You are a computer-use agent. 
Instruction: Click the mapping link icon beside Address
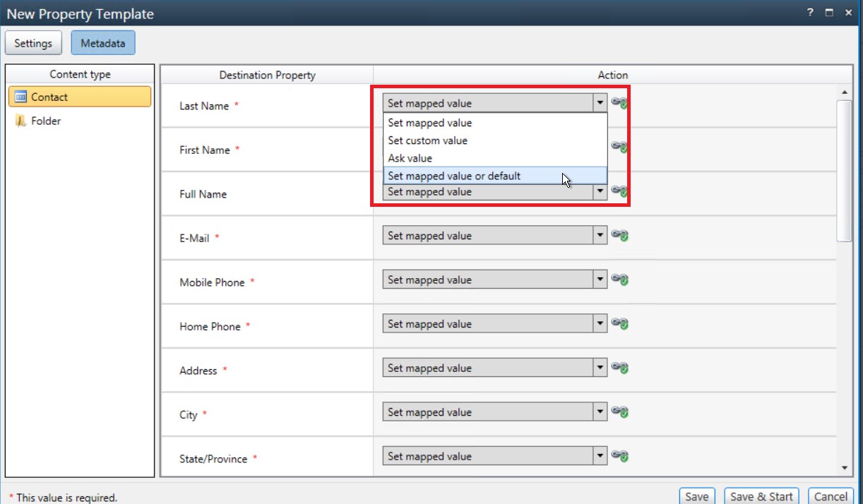(619, 368)
